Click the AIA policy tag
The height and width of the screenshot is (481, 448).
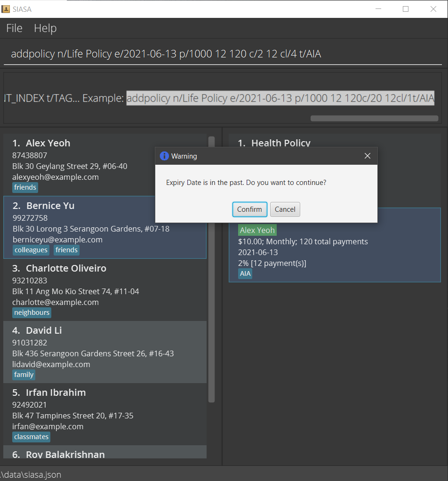click(x=245, y=273)
